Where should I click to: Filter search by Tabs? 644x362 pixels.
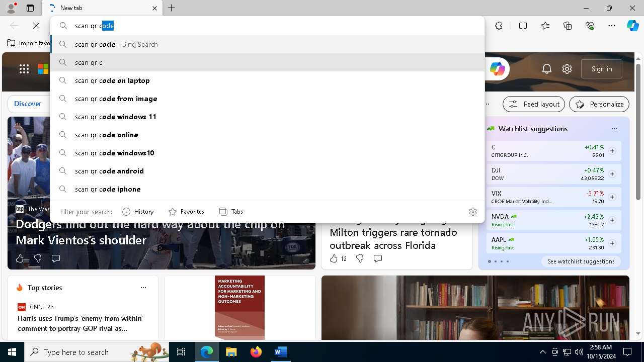tap(231, 212)
